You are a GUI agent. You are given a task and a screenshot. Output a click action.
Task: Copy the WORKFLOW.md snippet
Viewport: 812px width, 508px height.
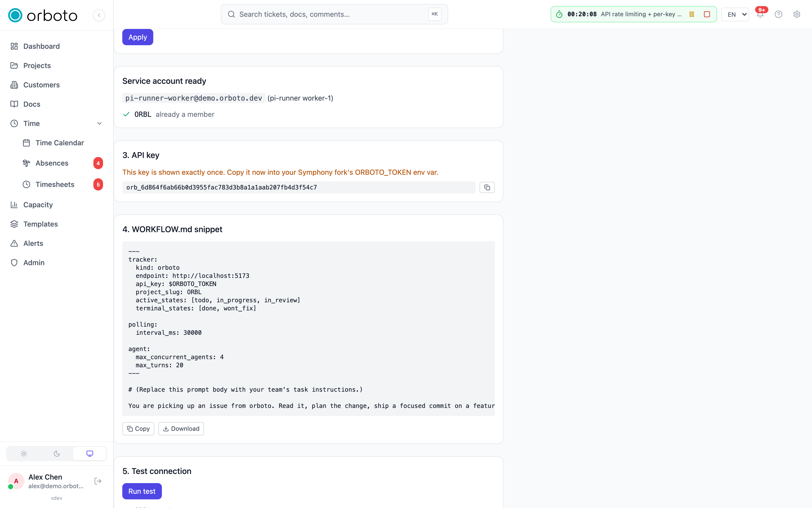138,429
